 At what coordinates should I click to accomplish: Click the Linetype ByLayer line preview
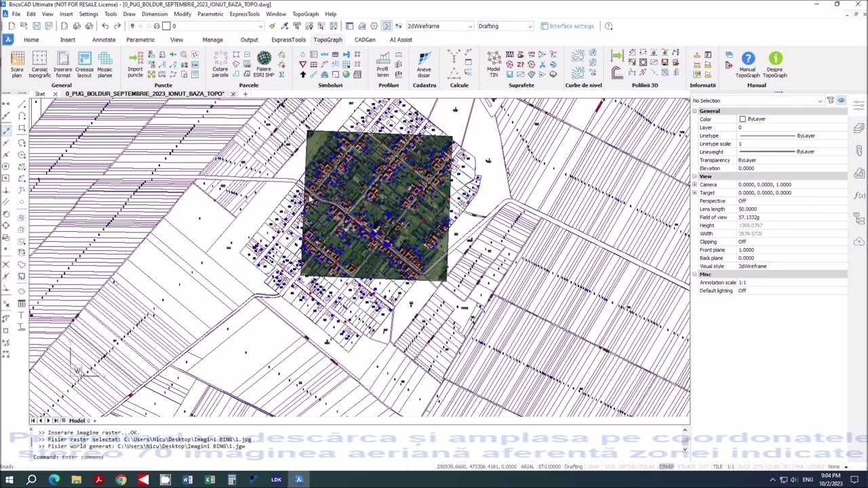click(x=766, y=136)
